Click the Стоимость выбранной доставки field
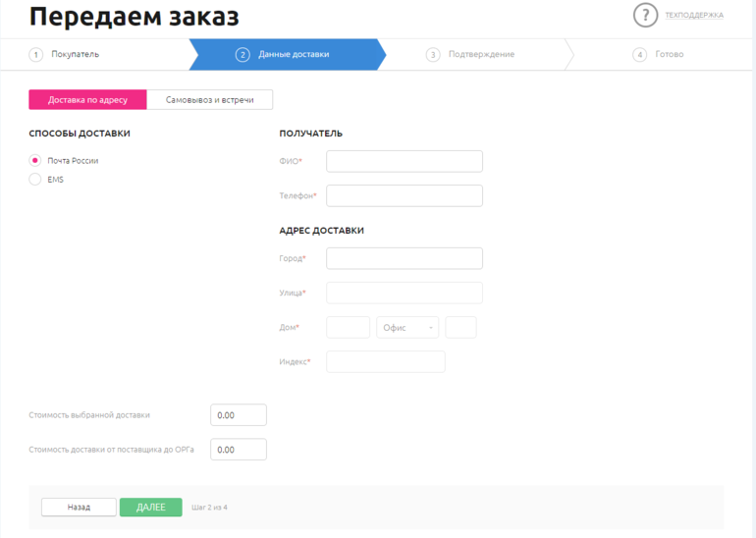The image size is (756, 538). tap(238, 415)
